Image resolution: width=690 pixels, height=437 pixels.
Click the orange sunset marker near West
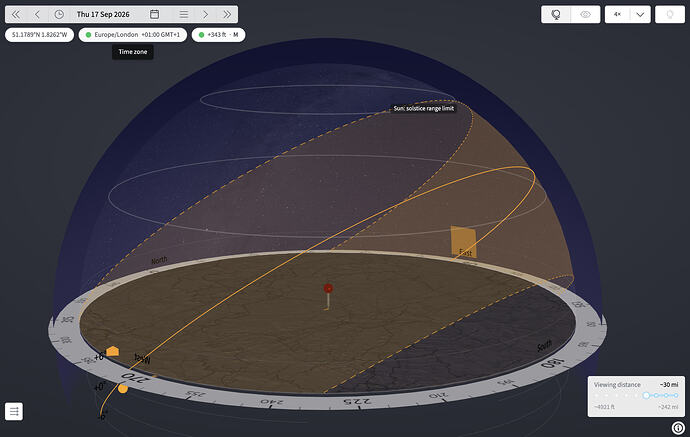(x=113, y=351)
